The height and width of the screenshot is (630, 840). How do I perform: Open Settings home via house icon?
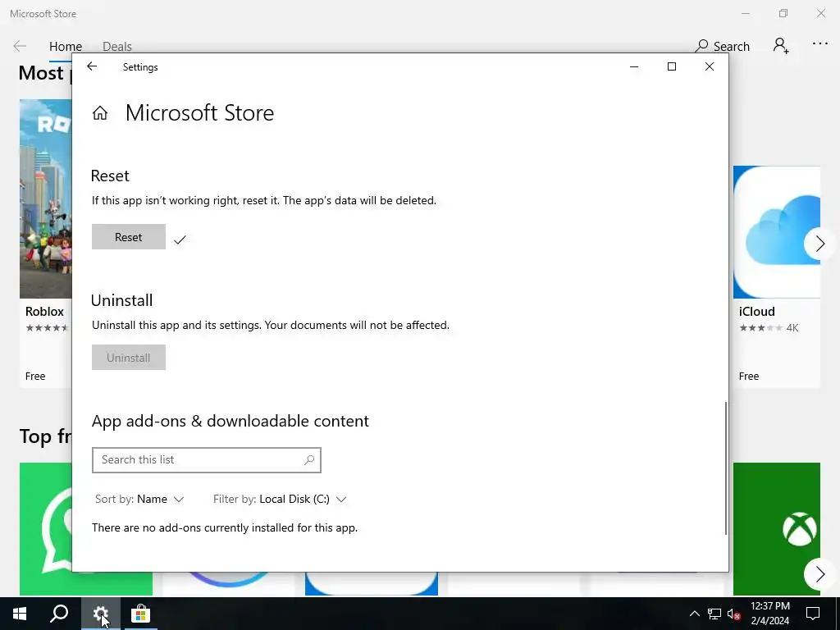point(99,113)
